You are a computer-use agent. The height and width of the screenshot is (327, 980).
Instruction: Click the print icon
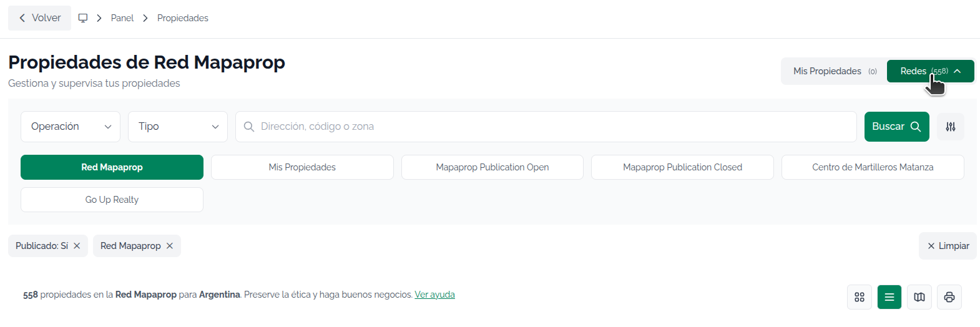tap(949, 297)
